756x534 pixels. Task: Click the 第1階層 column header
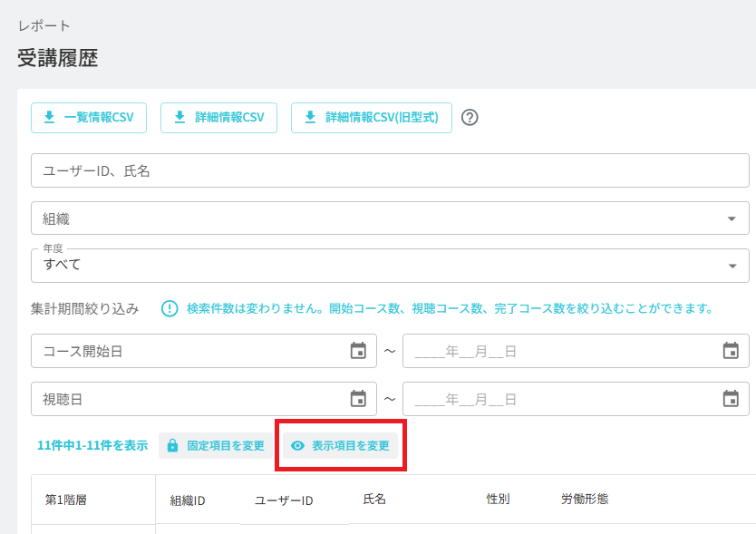tap(66, 500)
